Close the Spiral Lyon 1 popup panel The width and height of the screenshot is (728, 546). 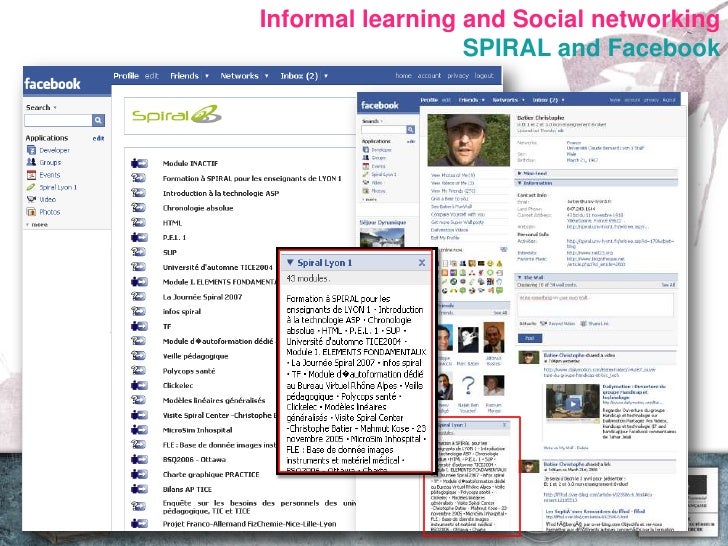[422, 263]
